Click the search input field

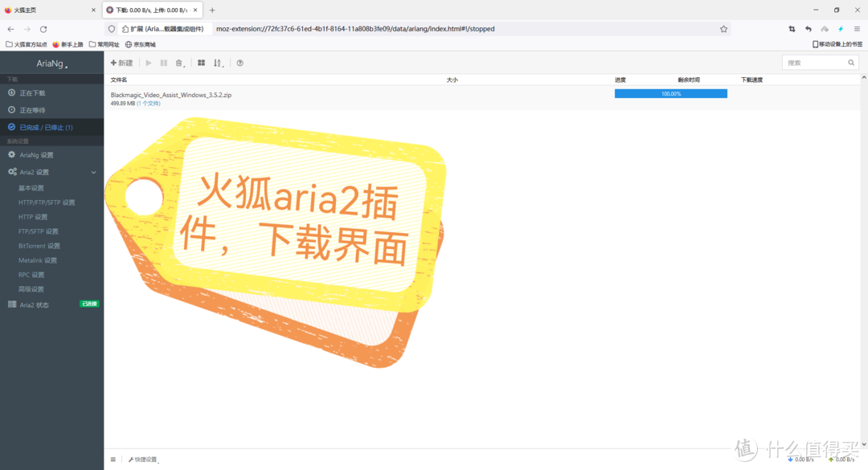coord(812,62)
